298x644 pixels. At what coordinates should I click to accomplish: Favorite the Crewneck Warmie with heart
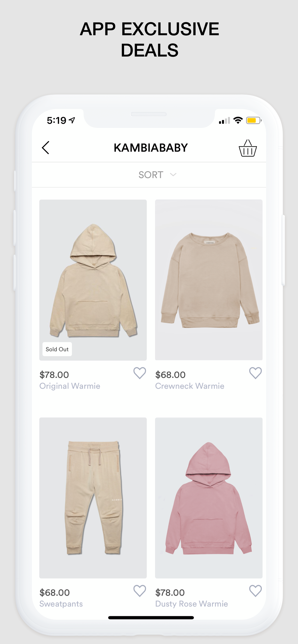click(x=256, y=373)
